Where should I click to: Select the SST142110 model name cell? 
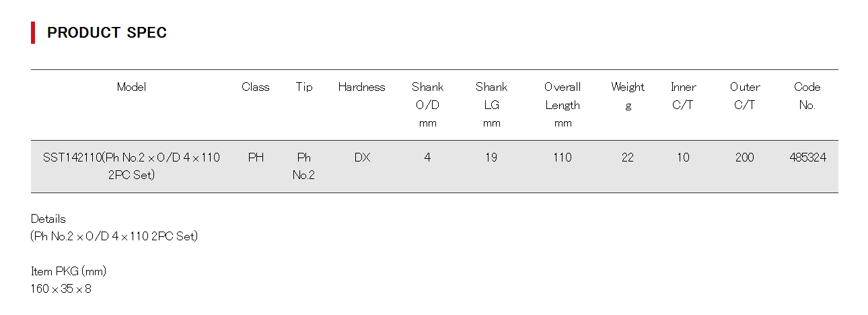(131, 166)
